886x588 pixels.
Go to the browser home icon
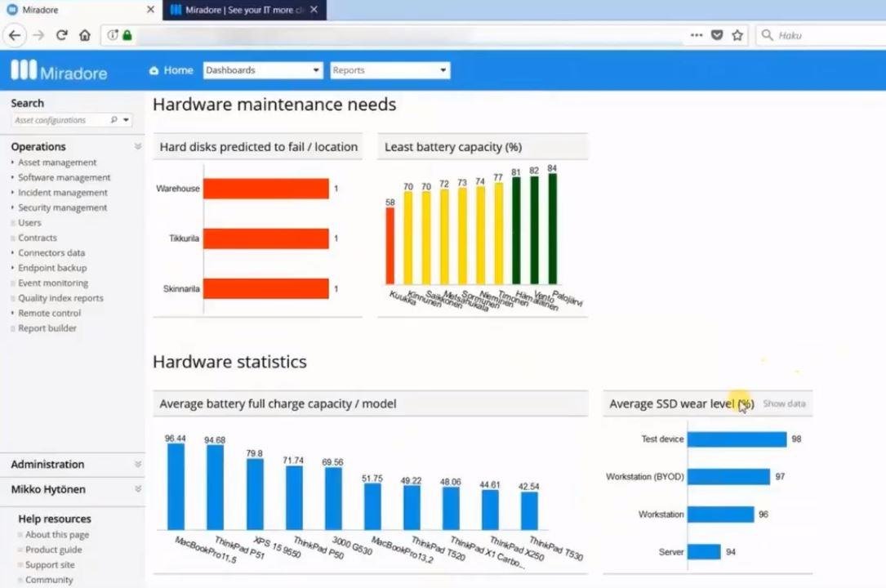85,36
